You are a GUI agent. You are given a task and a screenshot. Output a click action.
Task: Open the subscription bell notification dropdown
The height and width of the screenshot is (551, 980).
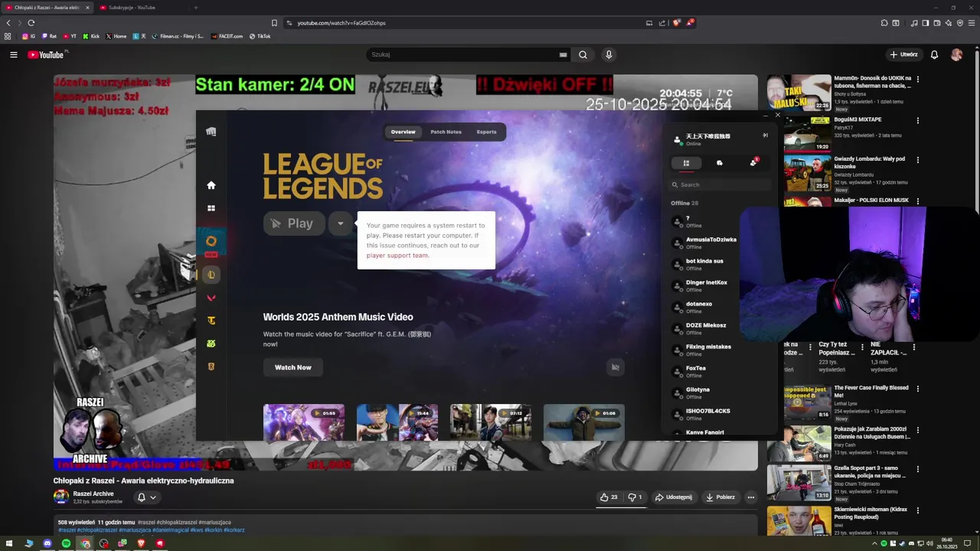(146, 497)
